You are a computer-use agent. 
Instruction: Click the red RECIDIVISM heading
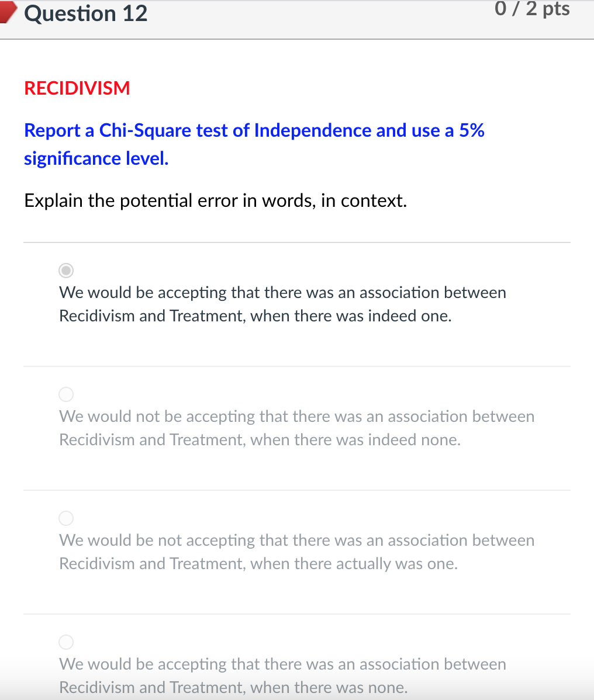click(x=77, y=88)
